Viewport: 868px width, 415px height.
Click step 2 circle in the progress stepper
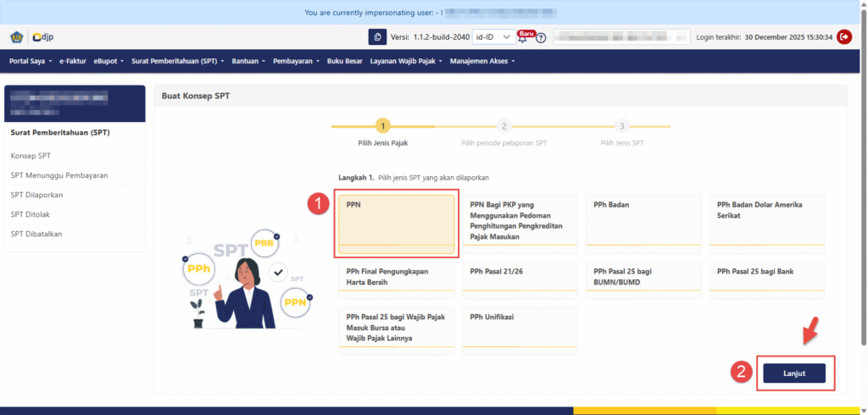(504, 126)
